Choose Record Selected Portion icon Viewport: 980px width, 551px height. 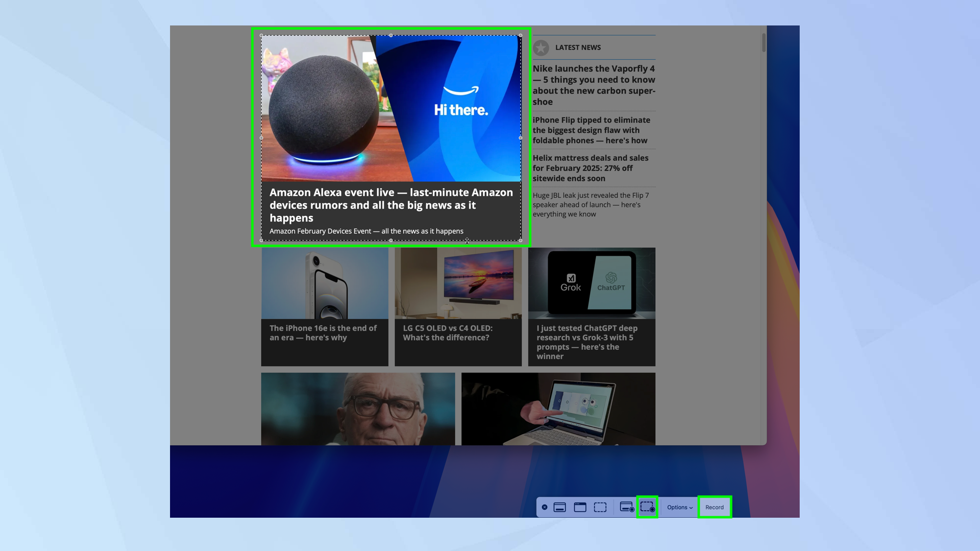pyautogui.click(x=647, y=507)
